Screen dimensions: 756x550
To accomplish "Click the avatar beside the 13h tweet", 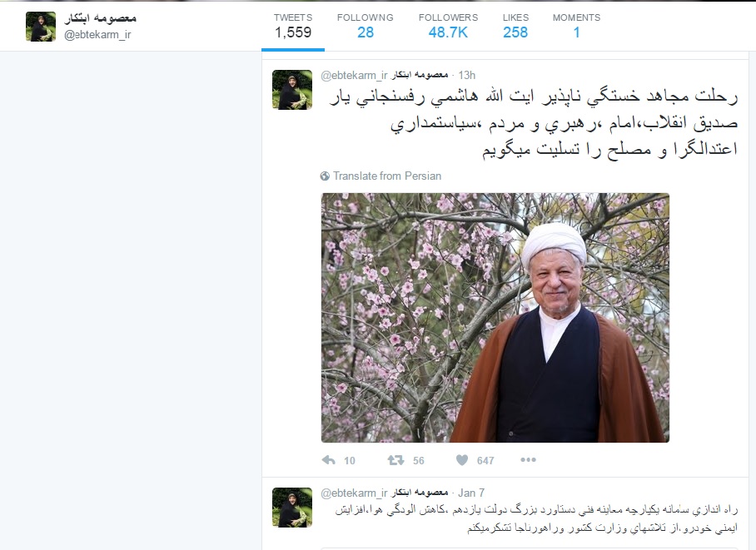I will tap(292, 90).
